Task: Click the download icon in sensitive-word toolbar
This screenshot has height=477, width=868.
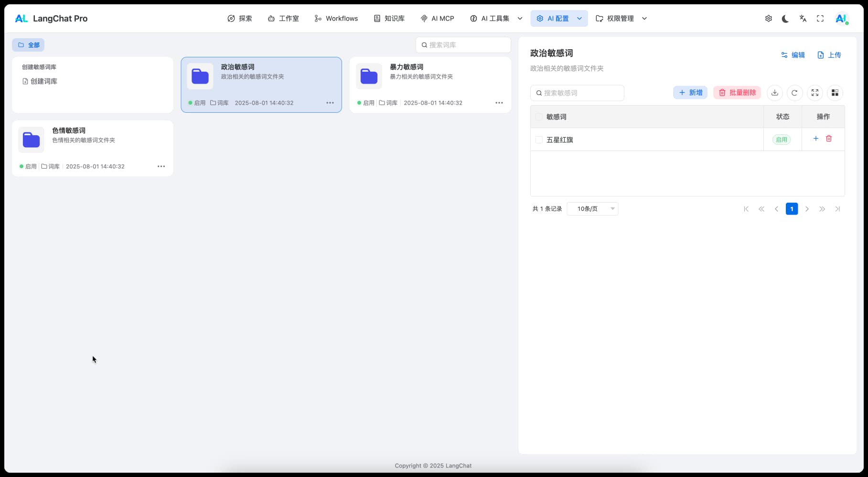Action: [774, 93]
